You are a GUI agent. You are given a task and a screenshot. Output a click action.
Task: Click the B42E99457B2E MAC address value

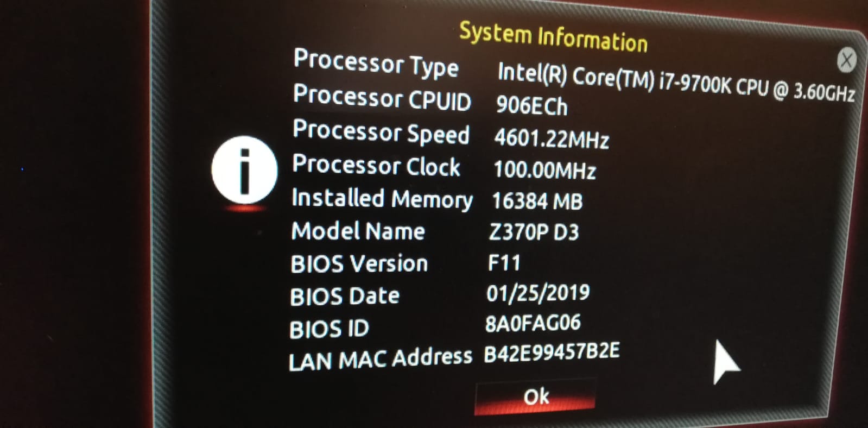tap(552, 352)
